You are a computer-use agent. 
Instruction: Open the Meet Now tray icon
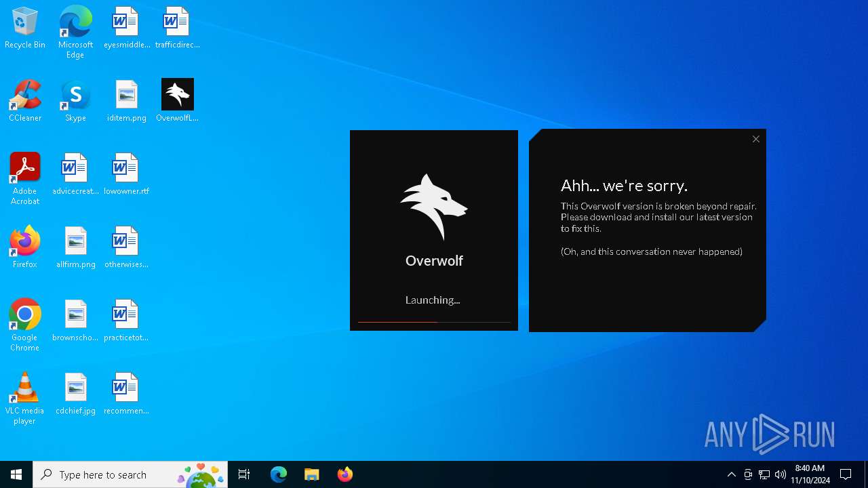click(748, 474)
